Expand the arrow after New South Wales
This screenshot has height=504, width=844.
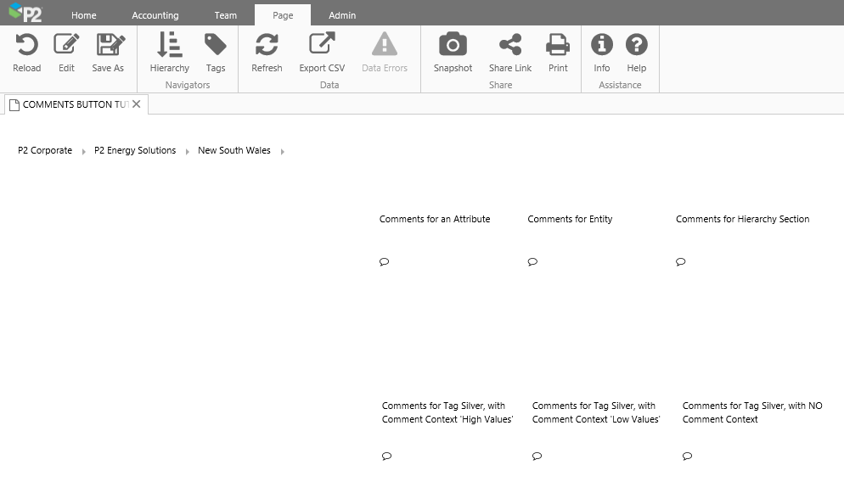coord(282,152)
